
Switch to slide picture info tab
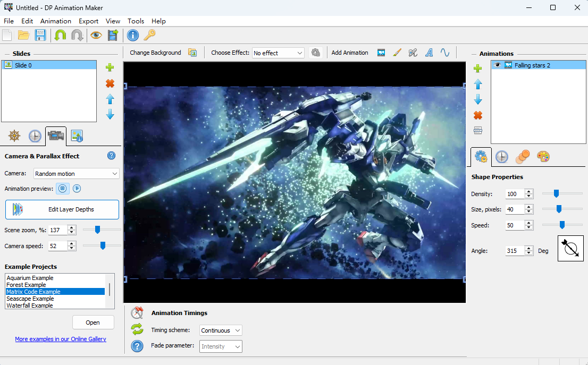(77, 135)
